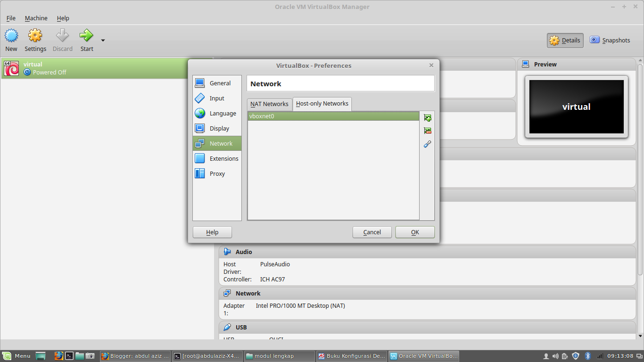This screenshot has width=644, height=362.
Task: Click OK in Preferences dialog
Action: [415, 232]
